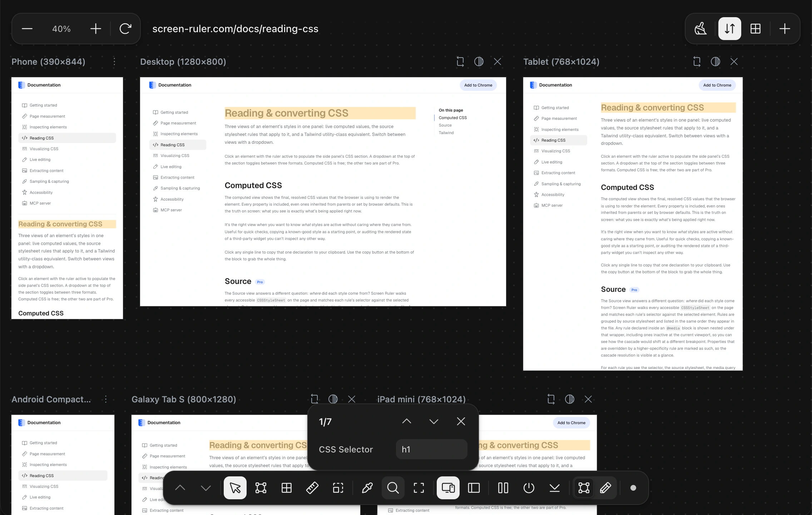Screen dimensions: 812x515
Task: Open Phone viewport options menu
Action: click(x=114, y=62)
